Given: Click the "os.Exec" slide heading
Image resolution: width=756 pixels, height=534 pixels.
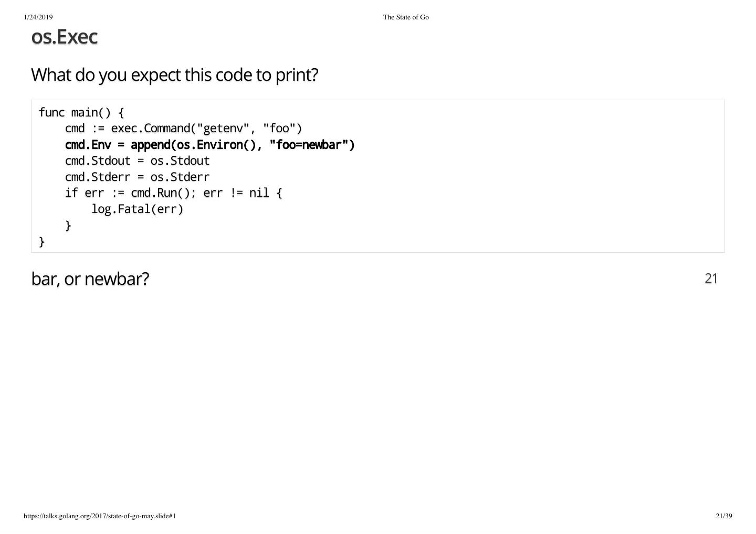Looking at the screenshot, I should pos(65,37).
